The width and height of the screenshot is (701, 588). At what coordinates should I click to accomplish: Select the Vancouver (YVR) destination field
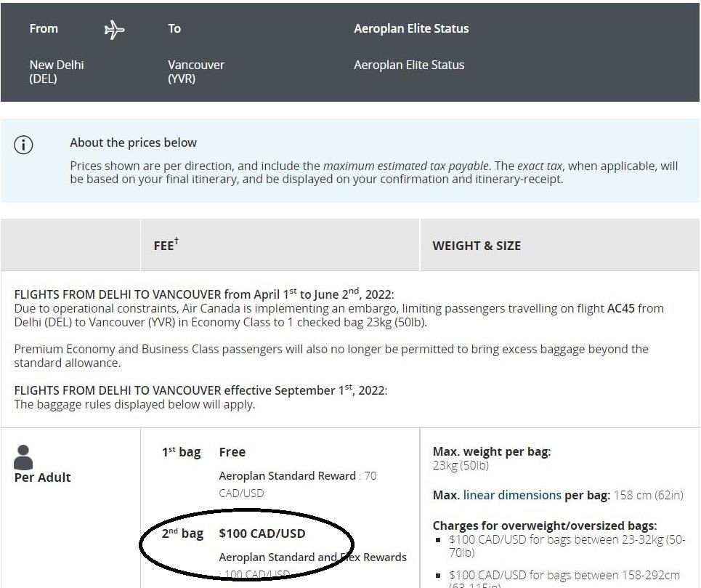pos(195,71)
